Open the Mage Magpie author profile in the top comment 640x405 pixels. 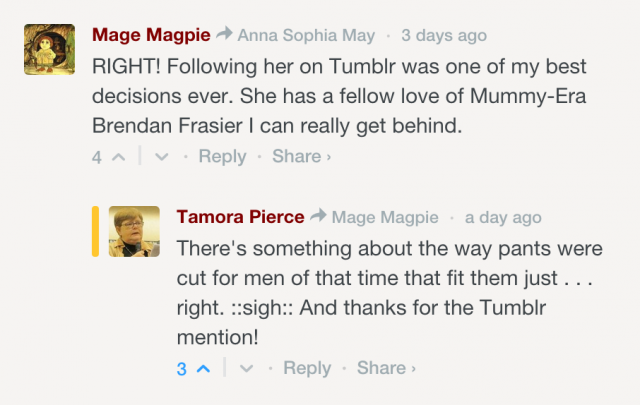151,36
